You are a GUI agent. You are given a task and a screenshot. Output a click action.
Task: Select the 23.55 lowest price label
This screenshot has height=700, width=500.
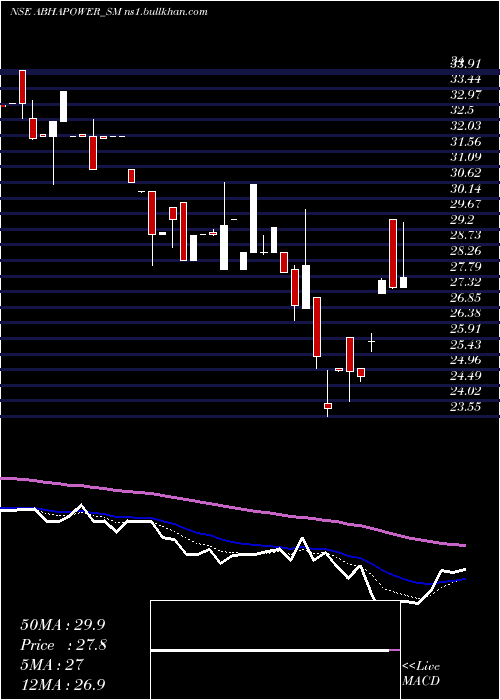[466, 407]
